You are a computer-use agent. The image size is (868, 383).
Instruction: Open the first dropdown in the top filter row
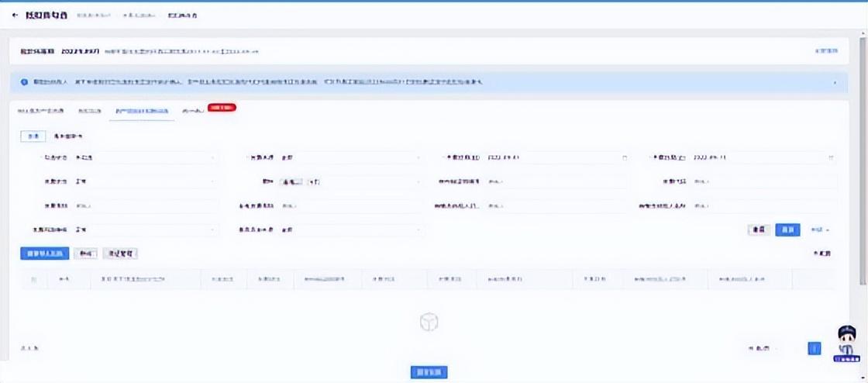coord(145,157)
